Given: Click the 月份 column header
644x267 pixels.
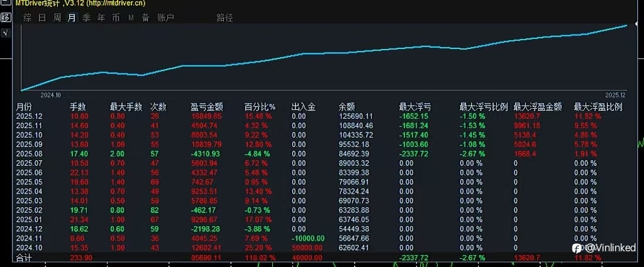Looking at the screenshot, I should coord(23,107).
